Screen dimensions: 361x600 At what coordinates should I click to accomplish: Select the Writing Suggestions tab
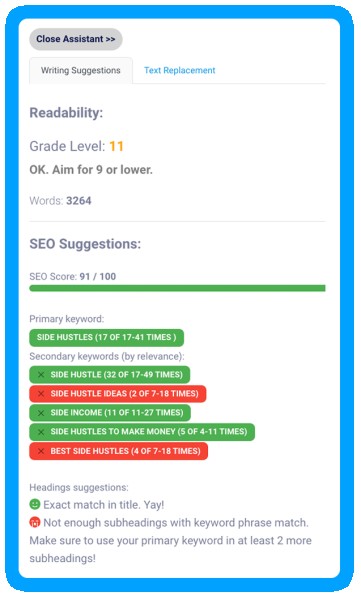tap(81, 70)
